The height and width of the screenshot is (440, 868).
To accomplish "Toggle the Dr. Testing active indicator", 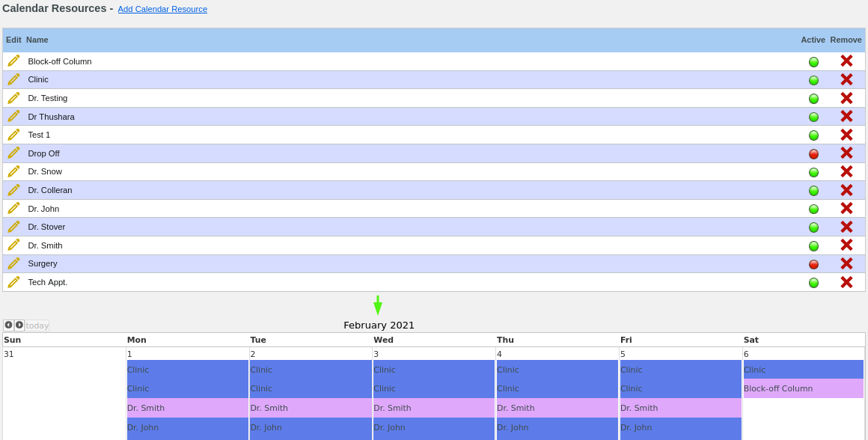I will coord(814,99).
